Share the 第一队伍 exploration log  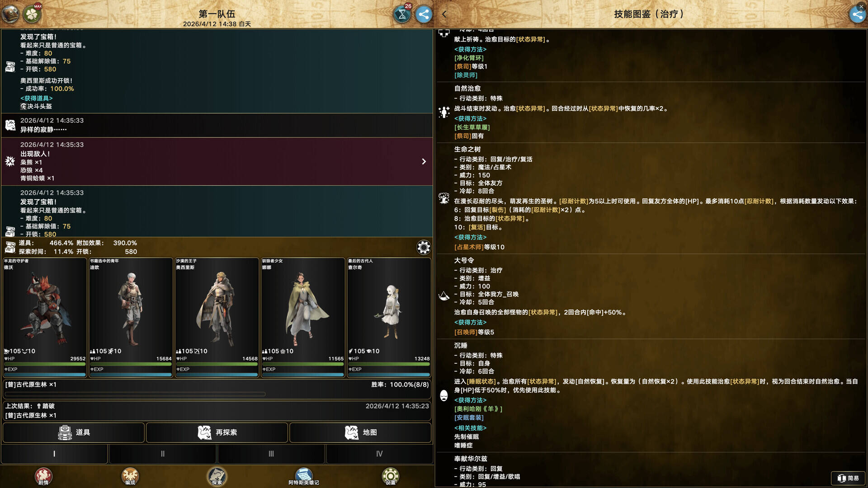(x=424, y=14)
